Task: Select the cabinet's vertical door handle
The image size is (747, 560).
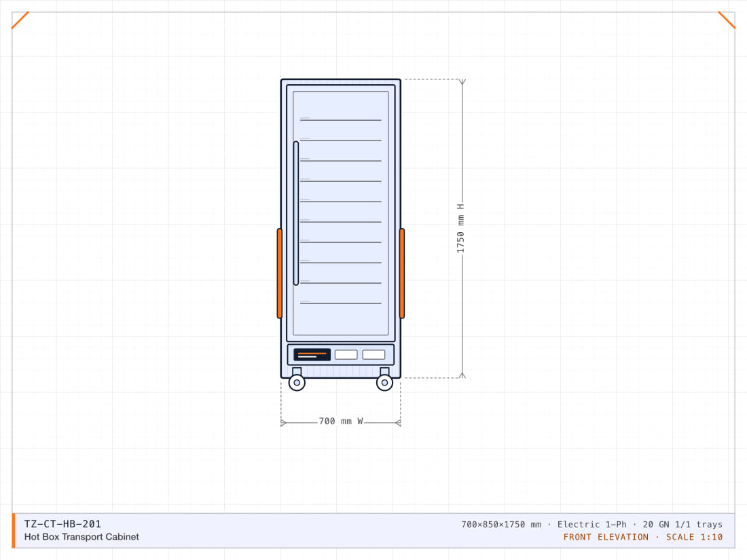Action: pyautogui.click(x=296, y=213)
